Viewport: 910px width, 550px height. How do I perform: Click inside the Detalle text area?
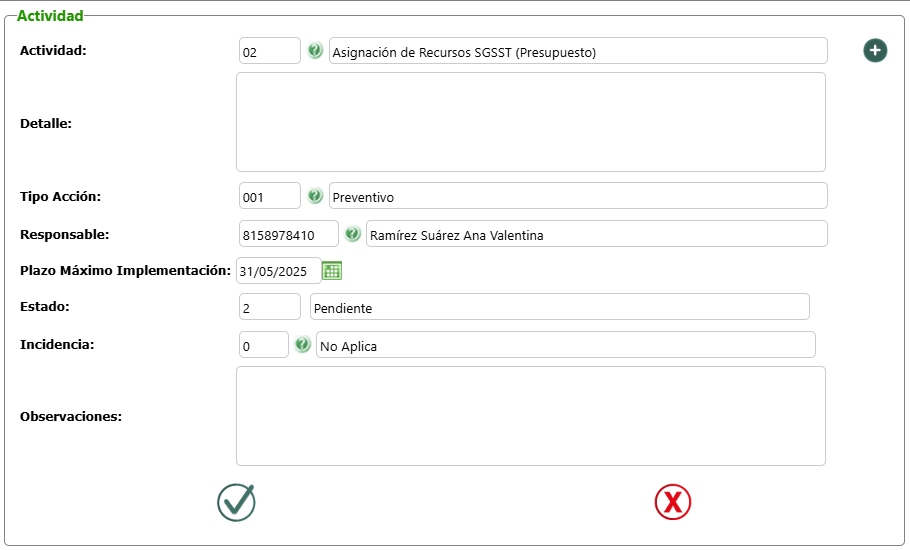[x=530, y=122]
